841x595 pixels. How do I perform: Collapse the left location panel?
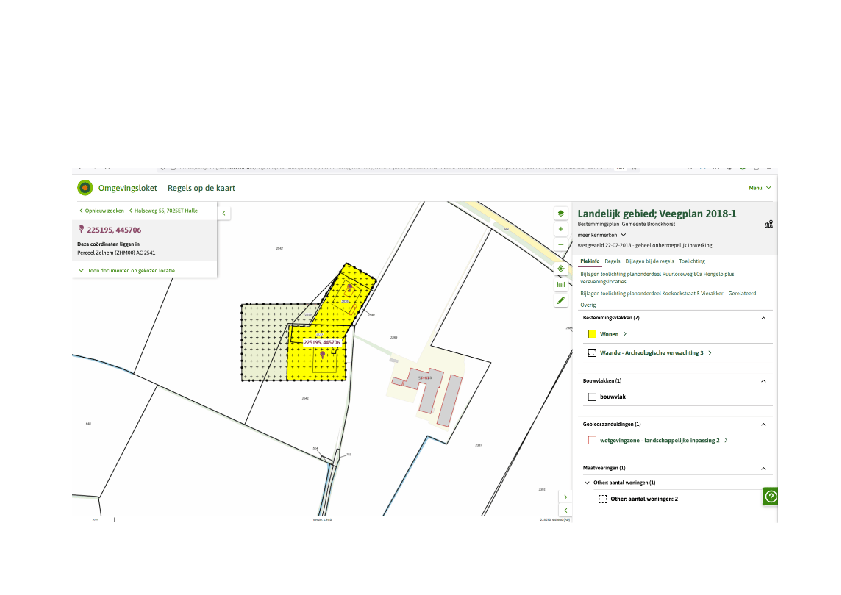coord(224,212)
